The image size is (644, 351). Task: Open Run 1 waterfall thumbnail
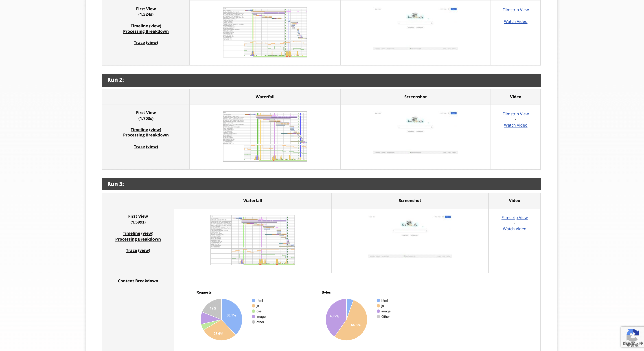point(265,32)
